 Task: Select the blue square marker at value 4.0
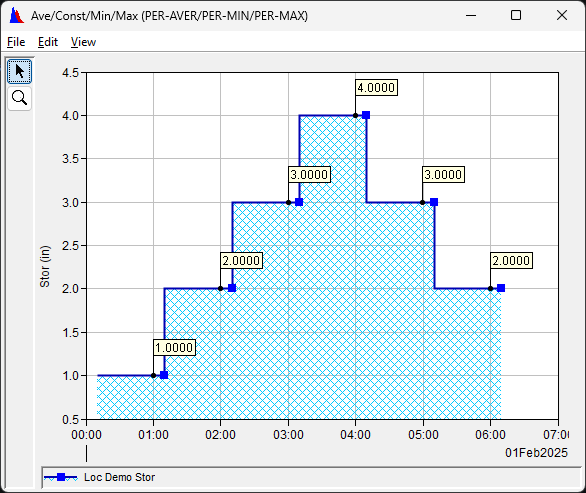point(366,115)
